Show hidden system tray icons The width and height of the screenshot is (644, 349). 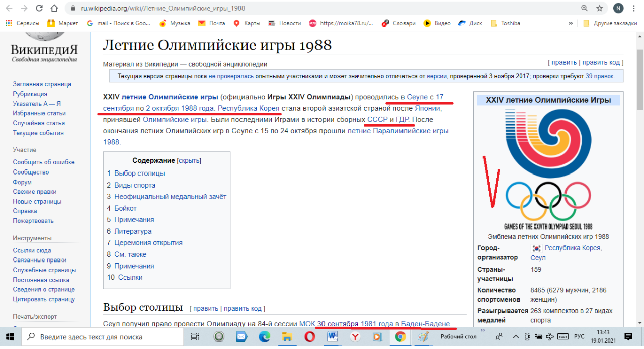pyautogui.click(x=516, y=336)
